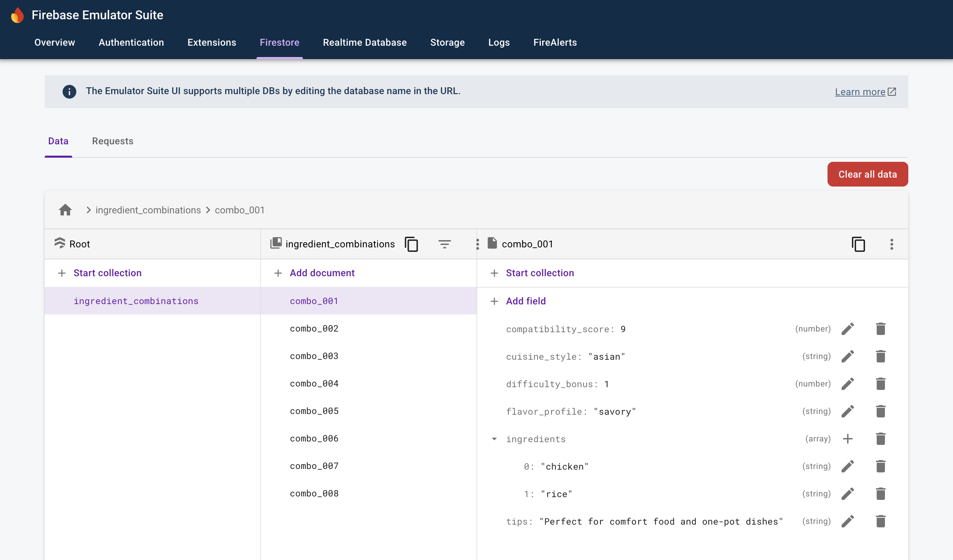The height and width of the screenshot is (560, 953).
Task: Open document combo_006
Action: point(368,438)
